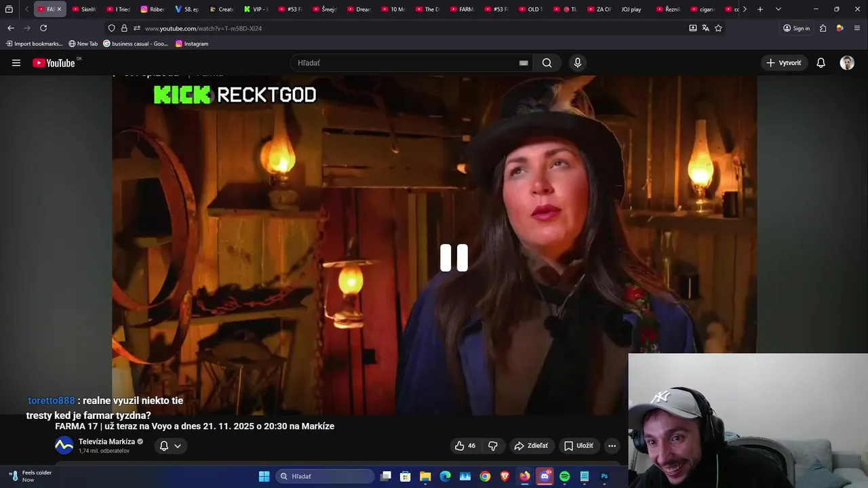This screenshot has width=868, height=488.
Task: Open YouTube notifications bell
Action: pos(821,63)
